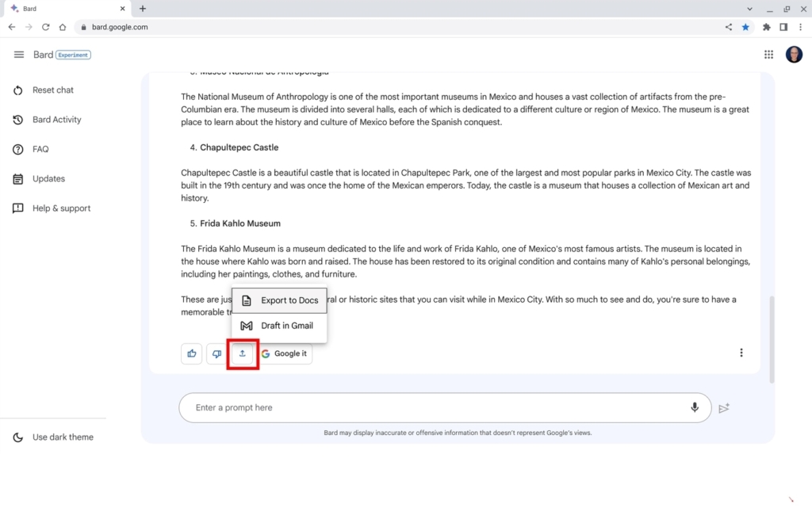Open the Google apps grid
The height and width of the screenshot is (519, 812).
pyautogui.click(x=768, y=54)
